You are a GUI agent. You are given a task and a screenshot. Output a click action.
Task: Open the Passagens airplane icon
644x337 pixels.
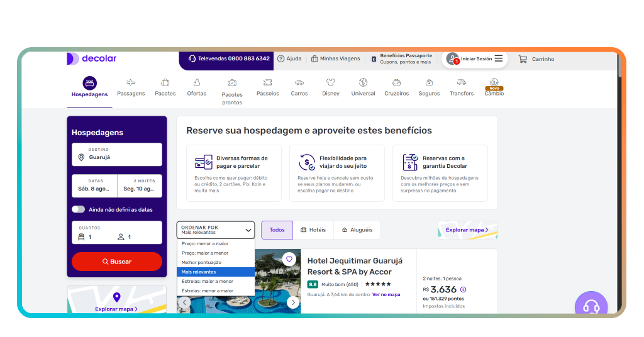131,82
